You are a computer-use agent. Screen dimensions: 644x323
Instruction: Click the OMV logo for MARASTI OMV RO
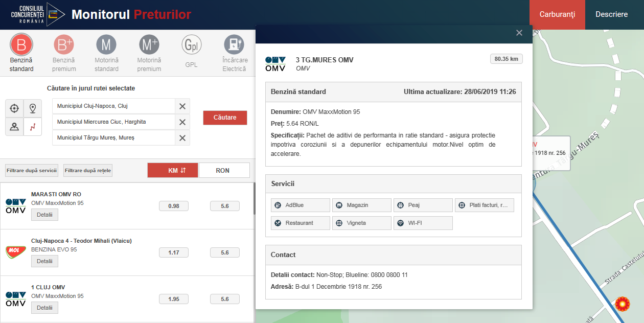click(16, 205)
